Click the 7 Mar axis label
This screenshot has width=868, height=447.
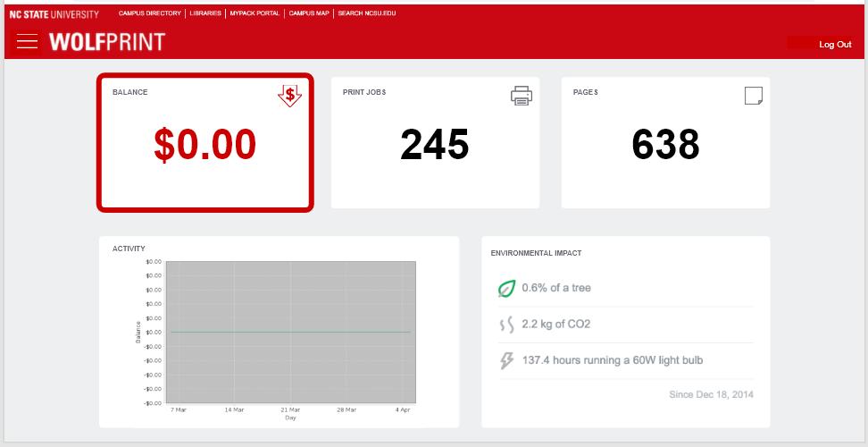pos(177,410)
